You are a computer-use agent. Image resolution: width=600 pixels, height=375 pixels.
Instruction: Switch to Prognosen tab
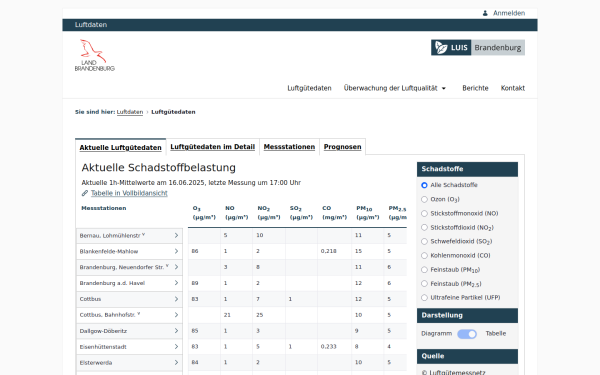pyautogui.click(x=342, y=147)
